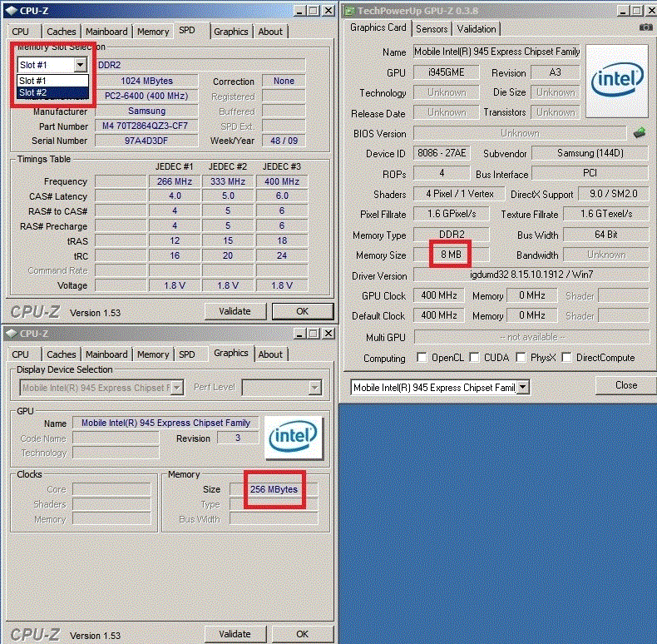Click OK in the top CPU-Z window
657x644 pixels.
303,311
